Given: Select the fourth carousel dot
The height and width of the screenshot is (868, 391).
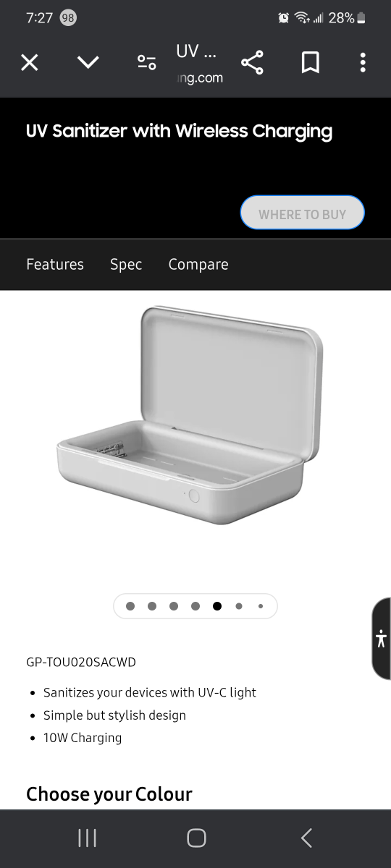Looking at the screenshot, I should pyautogui.click(x=195, y=606).
